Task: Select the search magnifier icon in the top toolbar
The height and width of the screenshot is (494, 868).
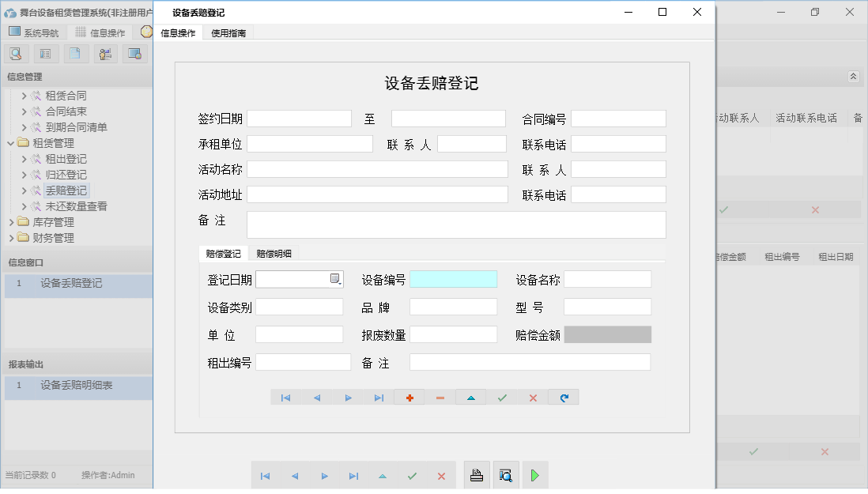Action: pos(16,53)
